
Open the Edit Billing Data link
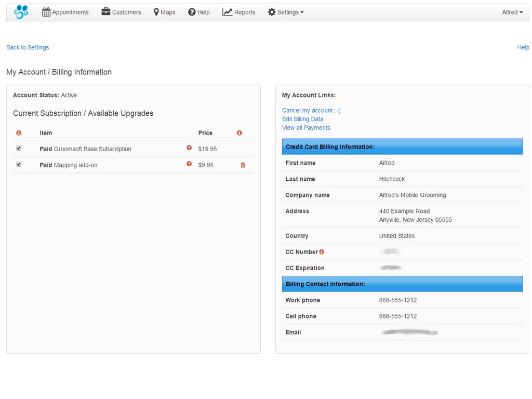302,119
